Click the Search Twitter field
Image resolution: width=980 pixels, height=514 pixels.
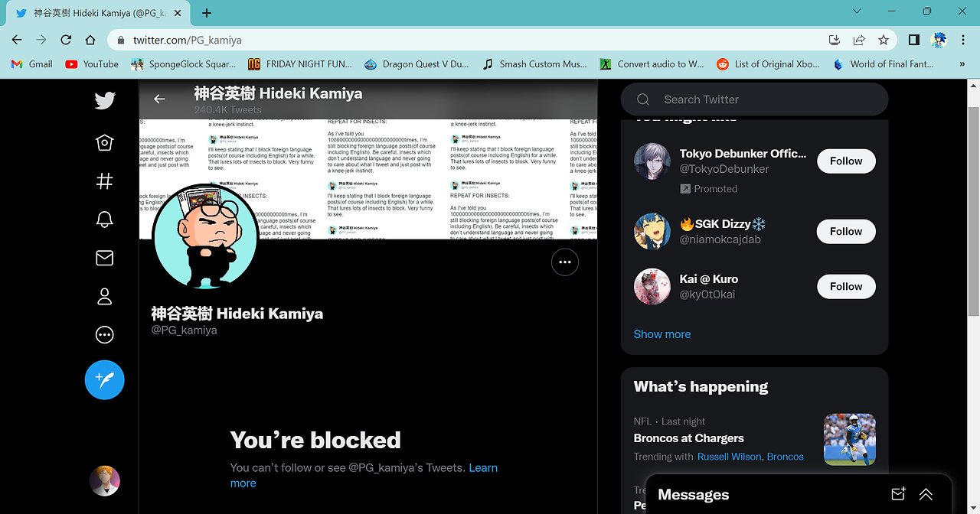pos(754,99)
